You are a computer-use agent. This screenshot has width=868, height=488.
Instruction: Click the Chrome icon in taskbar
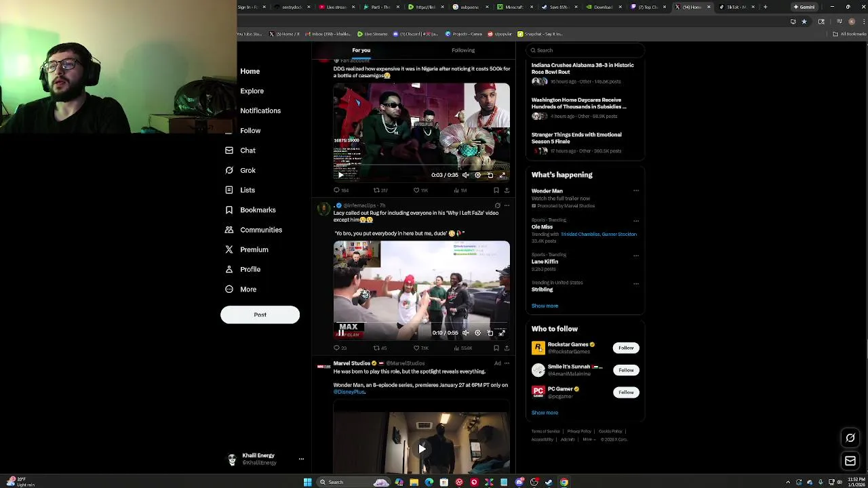click(564, 482)
